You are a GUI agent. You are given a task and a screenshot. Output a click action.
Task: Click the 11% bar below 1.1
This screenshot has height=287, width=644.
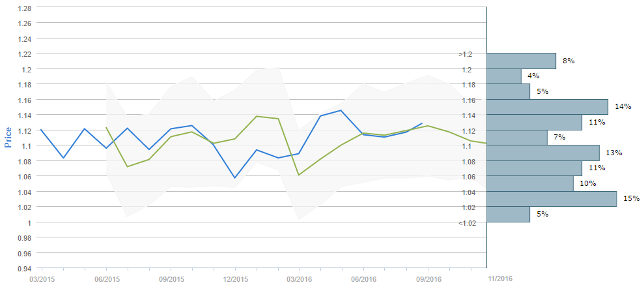(x=534, y=168)
